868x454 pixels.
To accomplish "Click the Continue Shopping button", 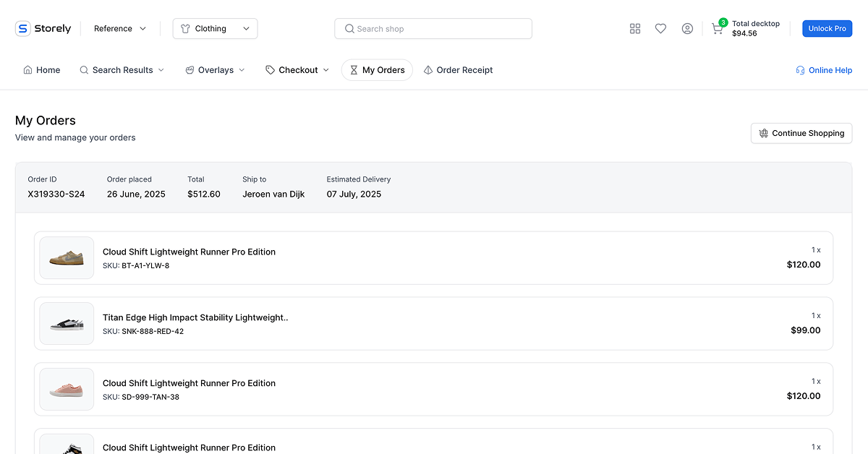I will [x=801, y=133].
